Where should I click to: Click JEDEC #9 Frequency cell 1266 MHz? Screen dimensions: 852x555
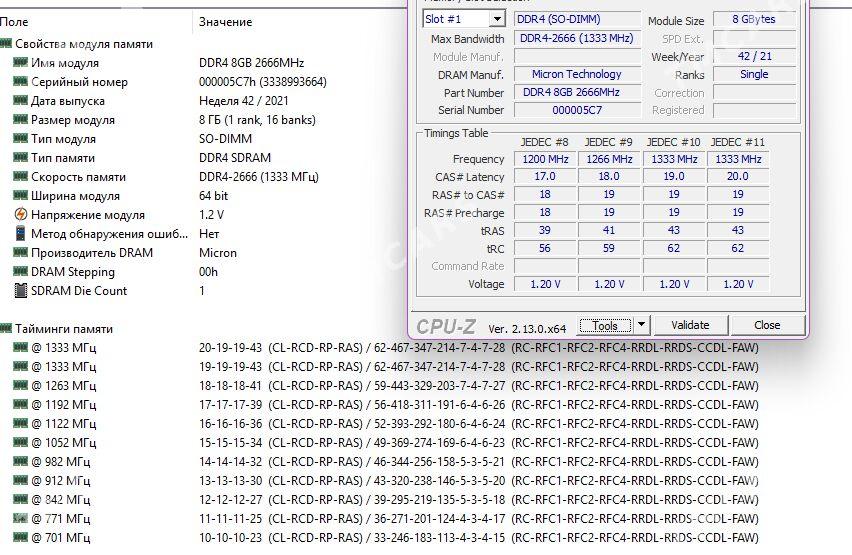[x=609, y=159]
